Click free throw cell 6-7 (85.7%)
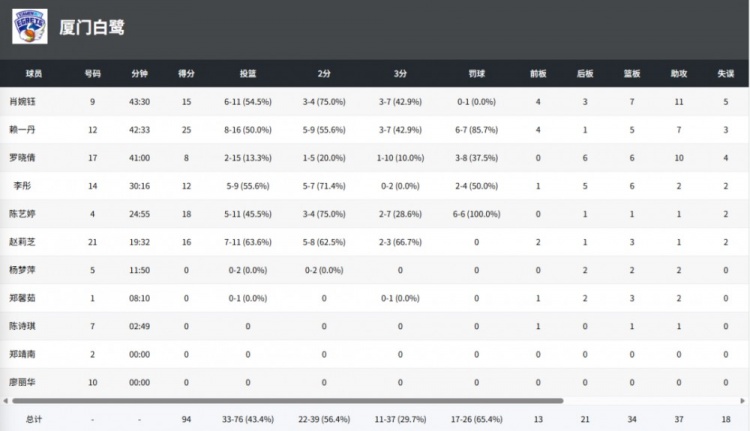This screenshot has height=431, width=750. coord(476,130)
